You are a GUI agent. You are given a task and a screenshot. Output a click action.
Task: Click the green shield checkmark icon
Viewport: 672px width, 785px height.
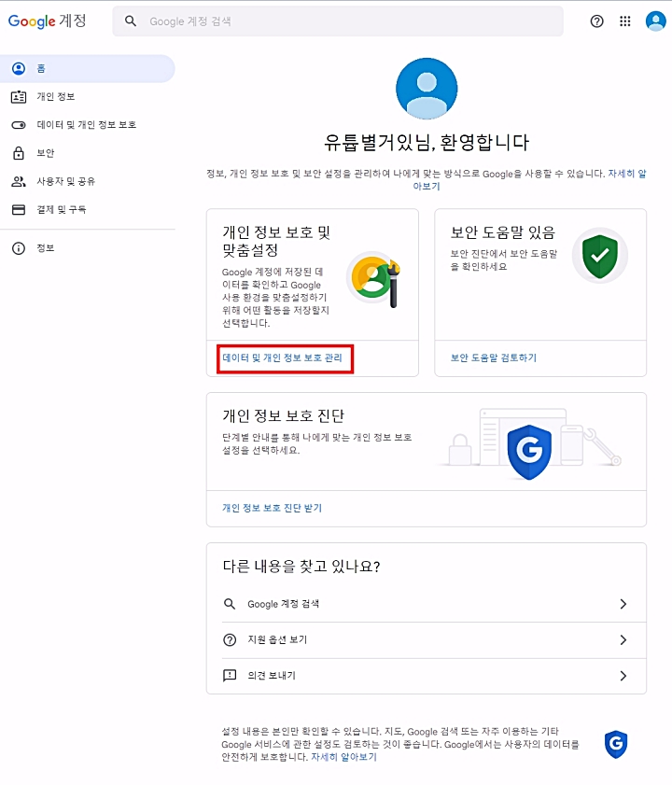point(600,257)
